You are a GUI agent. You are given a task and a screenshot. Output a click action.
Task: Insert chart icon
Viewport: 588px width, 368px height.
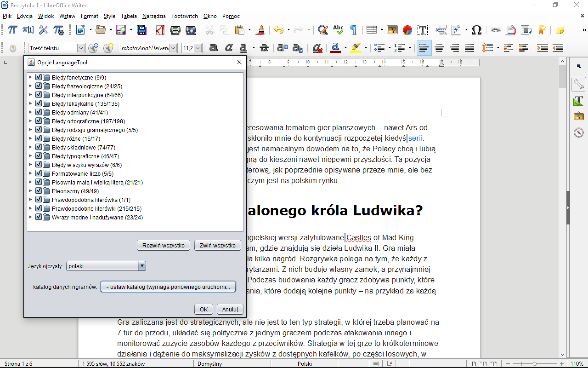tap(407, 30)
